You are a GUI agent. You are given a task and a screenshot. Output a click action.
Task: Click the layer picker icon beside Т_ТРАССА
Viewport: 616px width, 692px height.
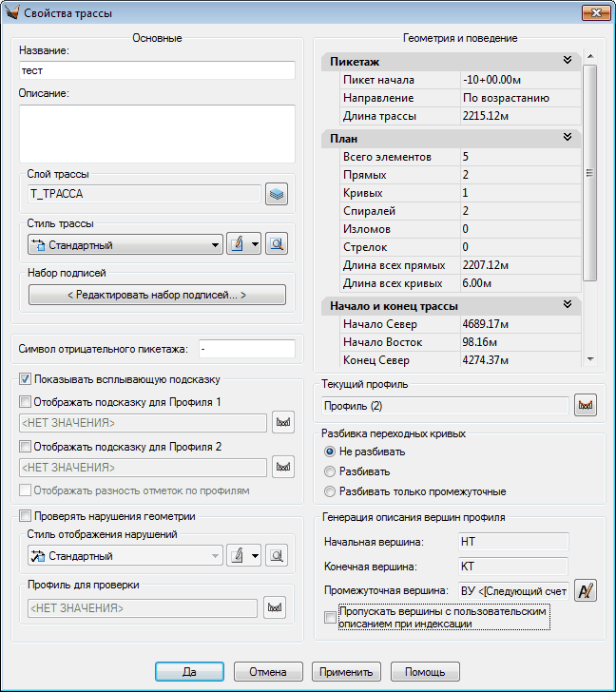tap(276, 194)
